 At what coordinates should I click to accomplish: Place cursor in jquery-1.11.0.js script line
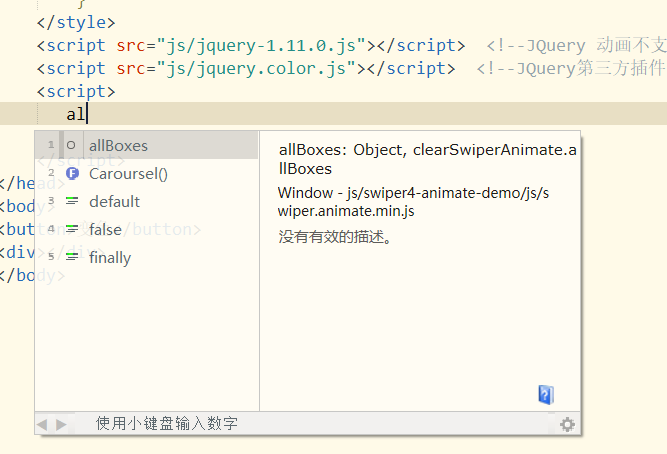pyautogui.click(x=250, y=45)
